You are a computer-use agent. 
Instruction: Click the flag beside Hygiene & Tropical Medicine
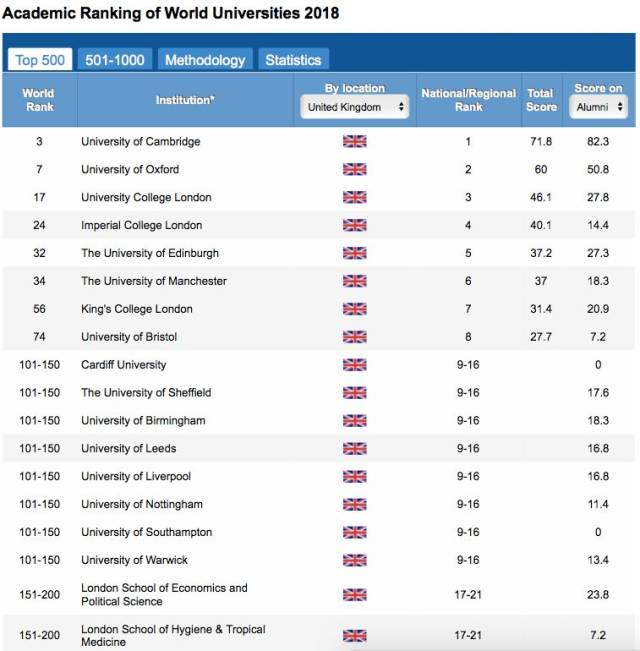tap(355, 636)
